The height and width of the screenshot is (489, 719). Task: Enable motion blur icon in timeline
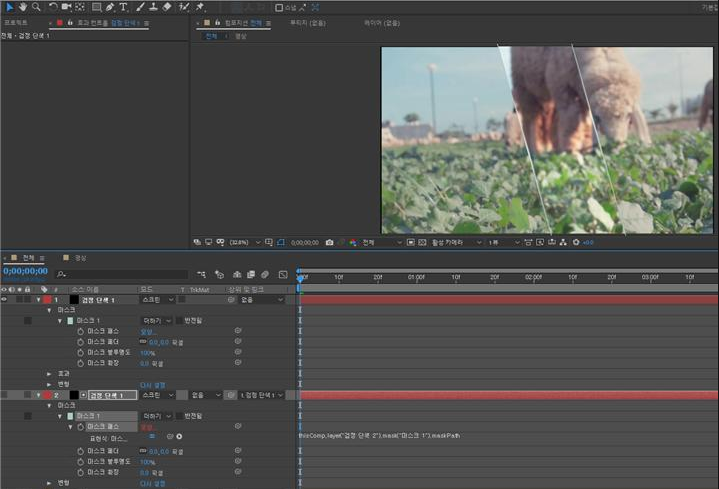click(265, 274)
